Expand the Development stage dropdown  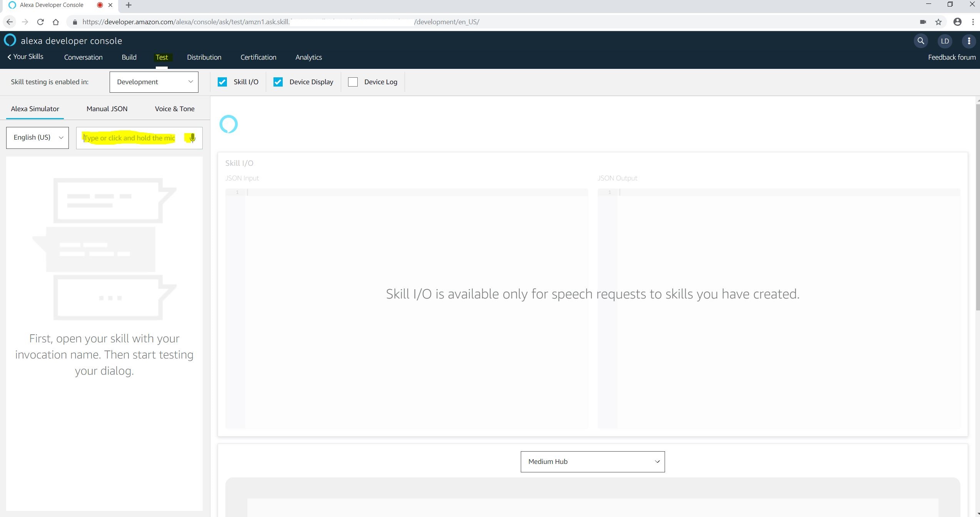point(154,82)
